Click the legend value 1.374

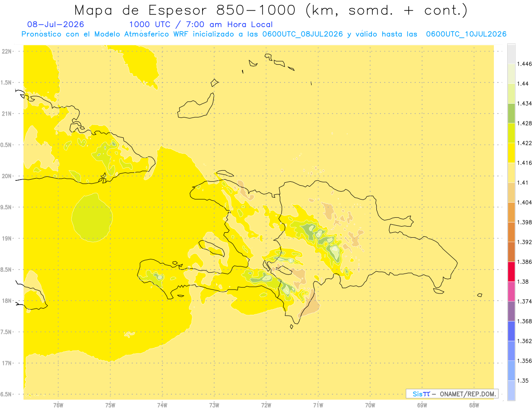pos(525,301)
